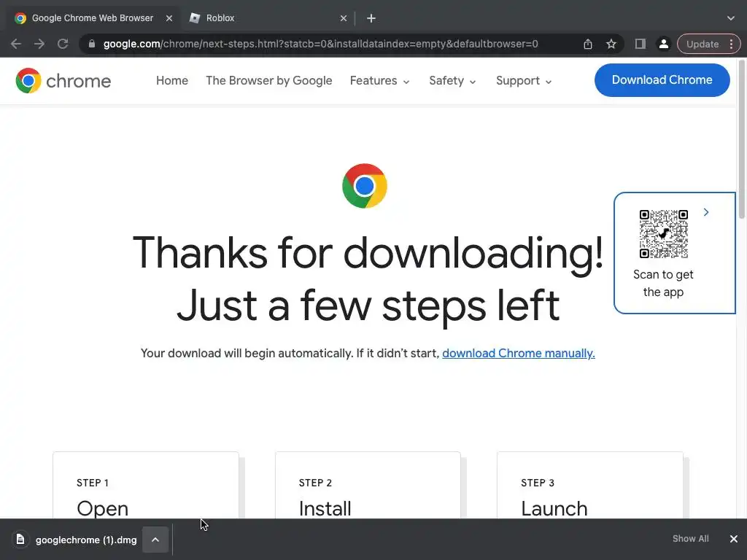Expand the Safety dropdown menu
Viewport: 747px width, 560px height.
coord(452,80)
